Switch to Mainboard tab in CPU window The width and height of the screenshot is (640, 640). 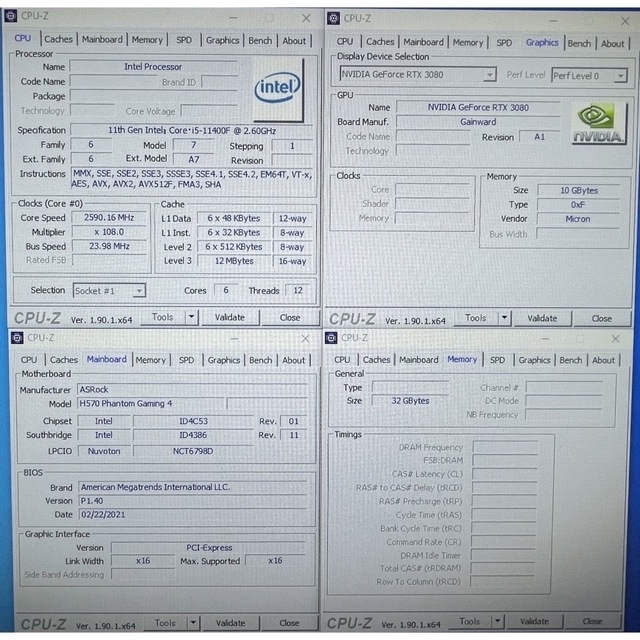tap(102, 40)
